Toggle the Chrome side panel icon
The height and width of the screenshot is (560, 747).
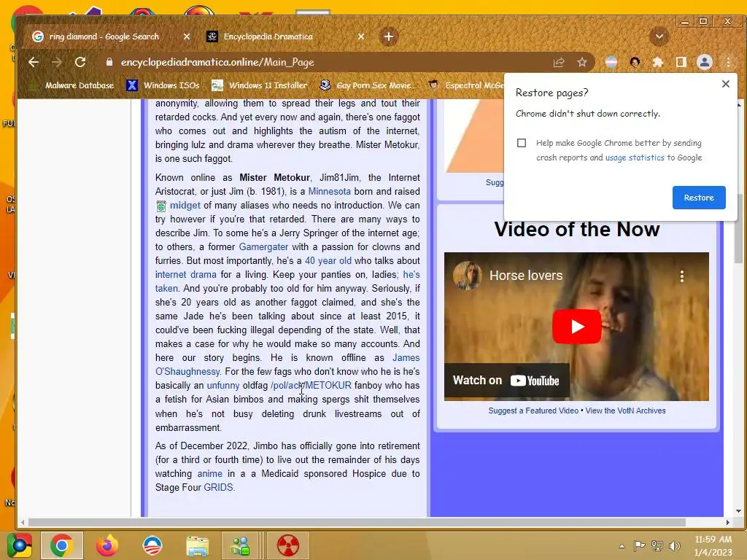click(681, 62)
